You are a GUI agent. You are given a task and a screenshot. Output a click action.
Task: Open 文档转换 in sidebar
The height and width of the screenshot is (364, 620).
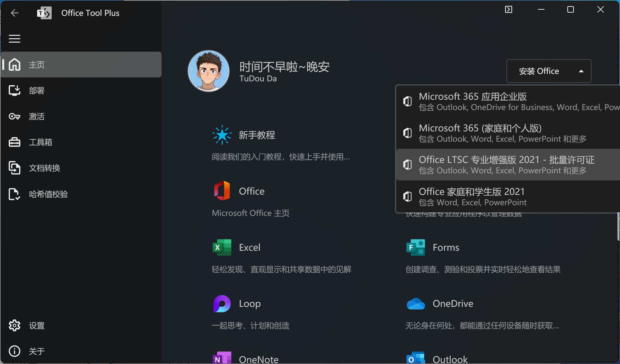pyautogui.click(x=44, y=168)
